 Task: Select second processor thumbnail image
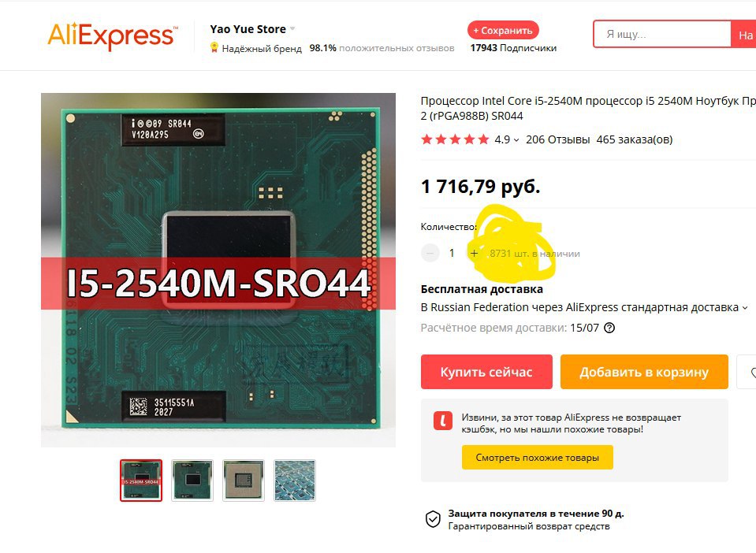pos(192,481)
